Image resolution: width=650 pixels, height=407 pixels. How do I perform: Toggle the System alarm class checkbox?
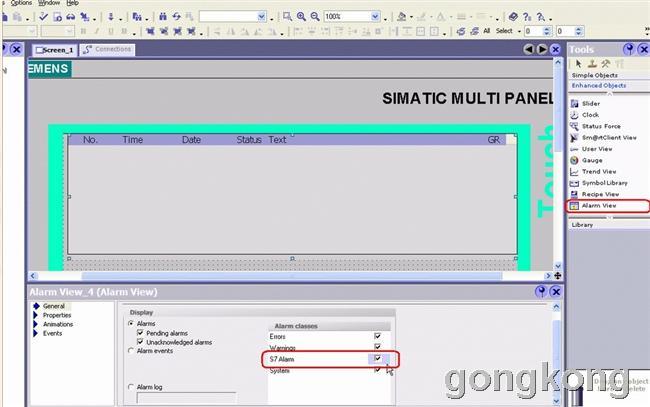tap(377, 370)
